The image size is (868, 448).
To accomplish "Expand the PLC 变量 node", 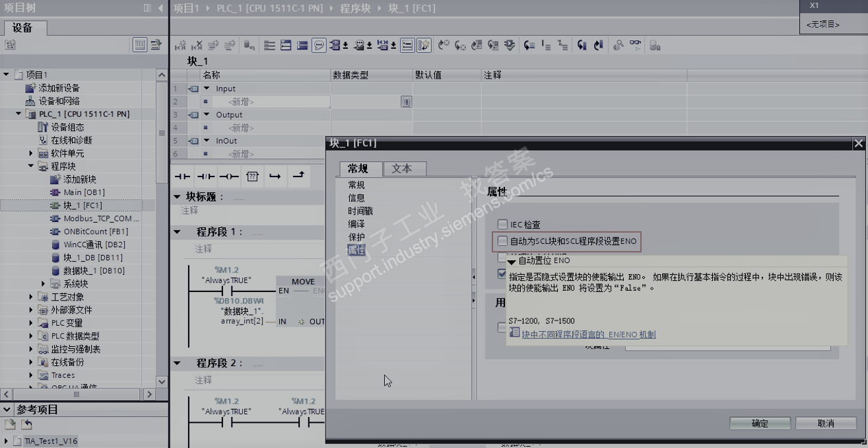I will [31, 323].
